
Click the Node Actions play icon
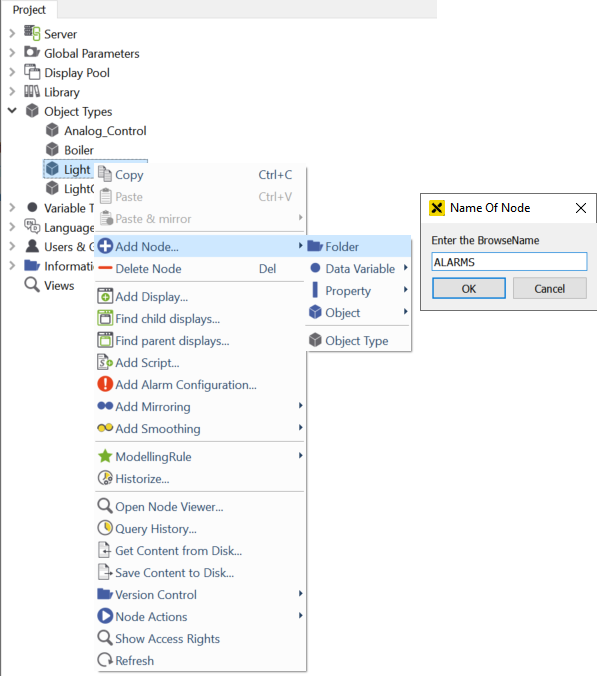pos(105,617)
